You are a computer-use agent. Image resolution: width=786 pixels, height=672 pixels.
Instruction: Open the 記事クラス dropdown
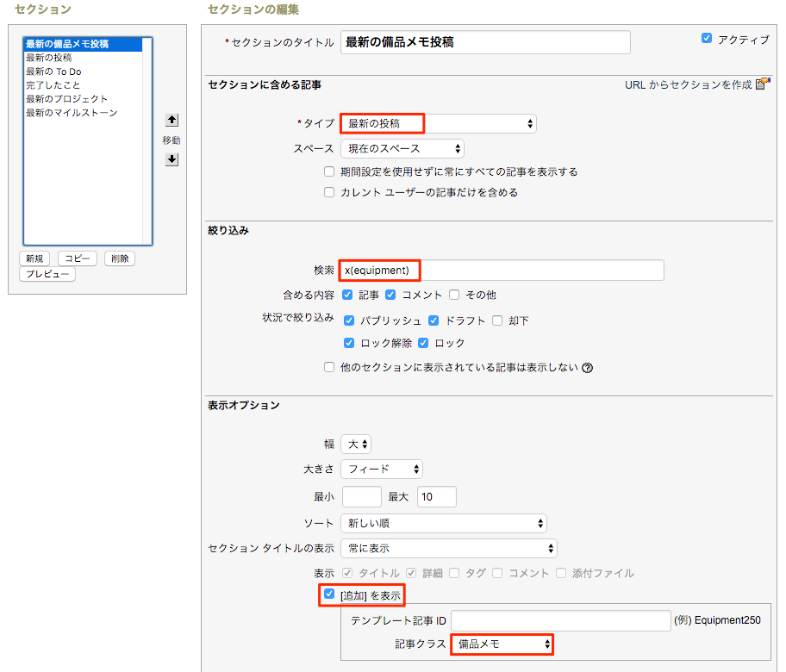502,644
